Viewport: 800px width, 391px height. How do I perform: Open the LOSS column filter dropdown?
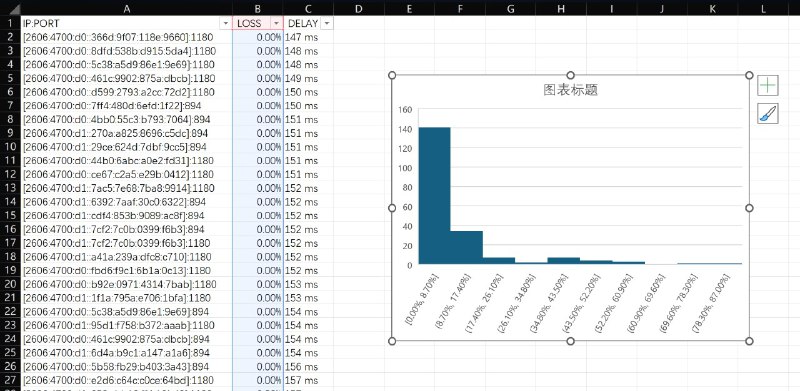pyautogui.click(x=276, y=23)
